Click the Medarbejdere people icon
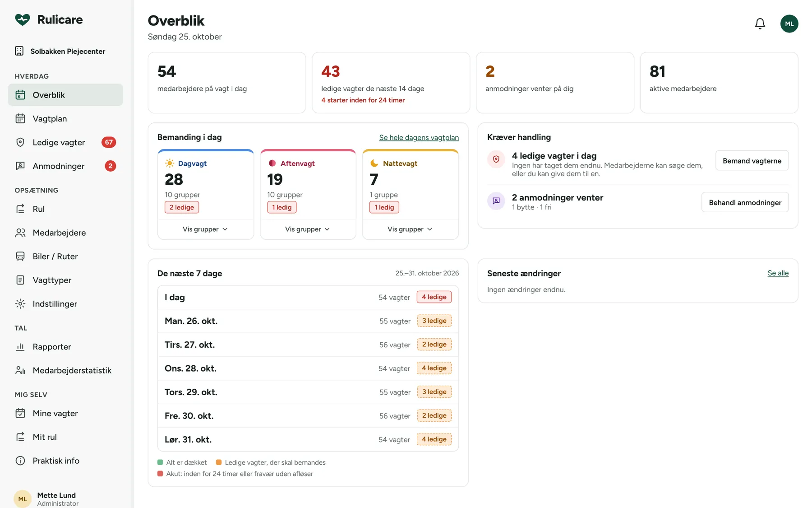The width and height of the screenshot is (812, 508). [x=20, y=233]
